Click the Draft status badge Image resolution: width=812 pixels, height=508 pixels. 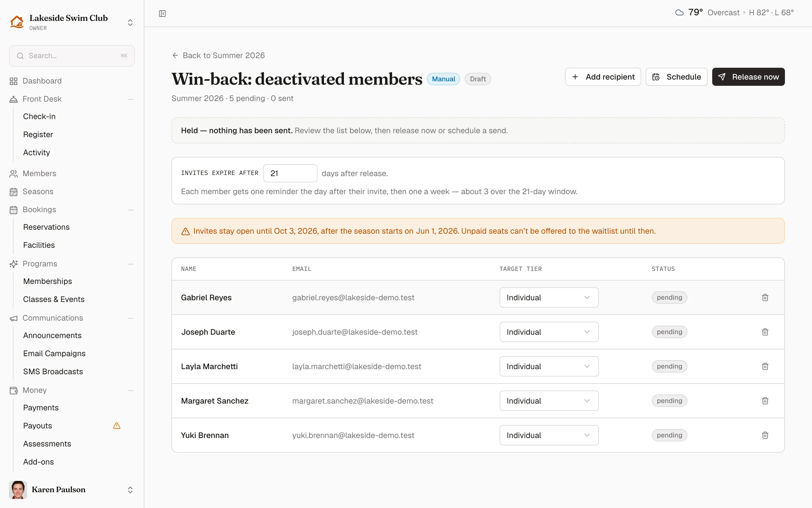(x=478, y=79)
